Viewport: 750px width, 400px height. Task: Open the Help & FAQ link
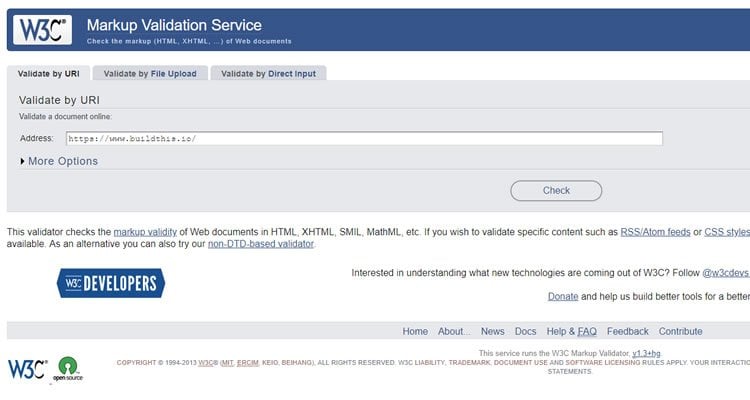click(x=571, y=331)
